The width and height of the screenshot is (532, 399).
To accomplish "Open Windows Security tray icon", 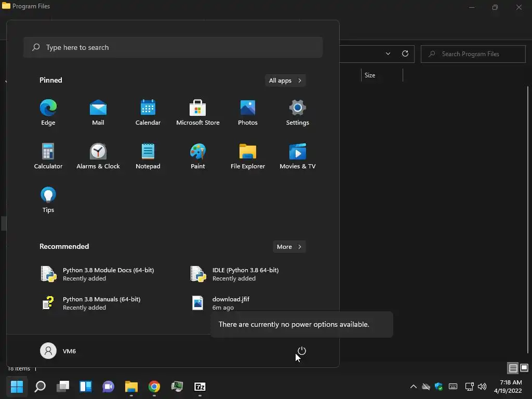I will 438,387.
